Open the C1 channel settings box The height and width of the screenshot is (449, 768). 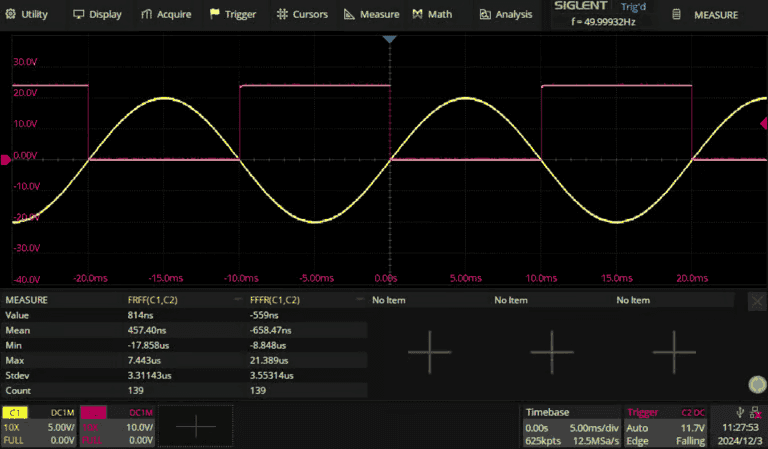[x=39, y=426]
